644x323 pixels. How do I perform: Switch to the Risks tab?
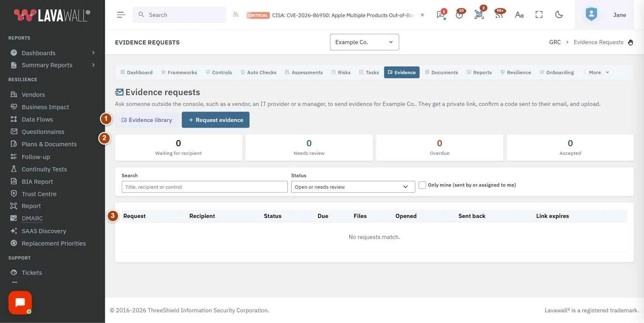pos(341,72)
